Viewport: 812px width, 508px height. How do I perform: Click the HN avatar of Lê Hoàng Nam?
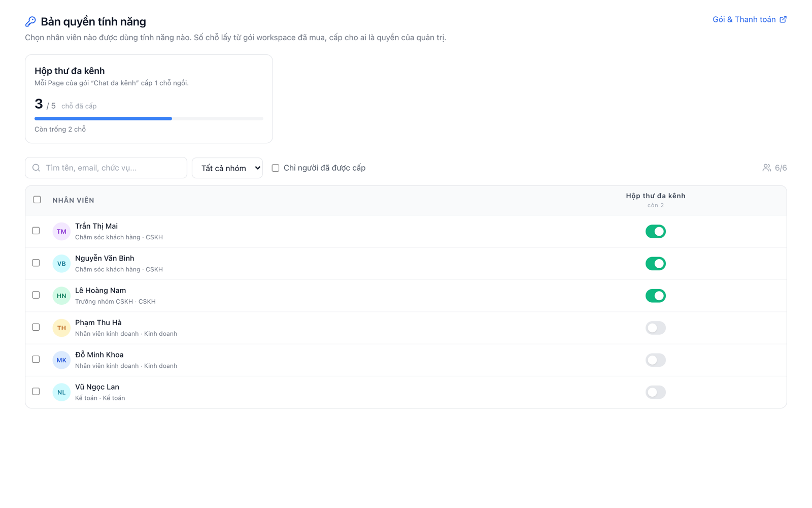click(61, 296)
